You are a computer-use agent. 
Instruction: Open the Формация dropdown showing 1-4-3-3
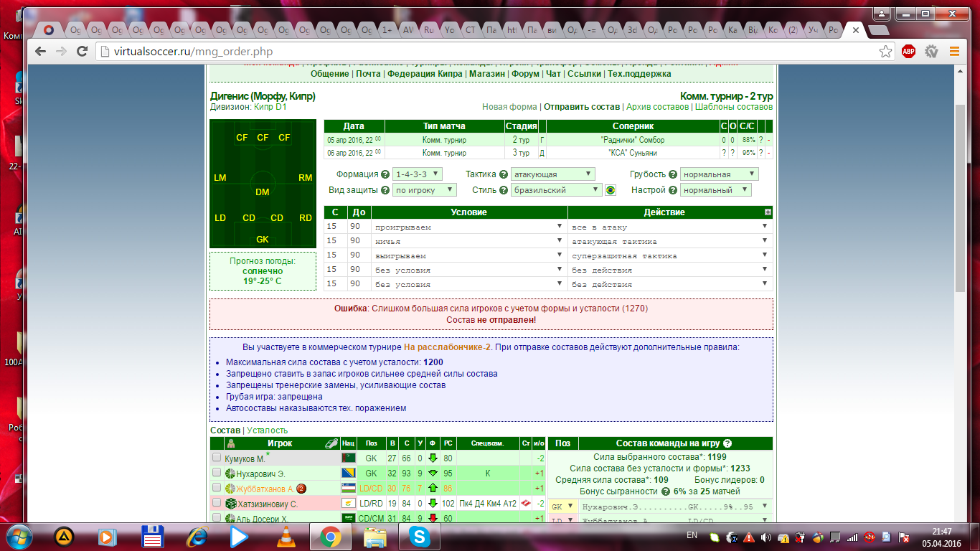[418, 174]
